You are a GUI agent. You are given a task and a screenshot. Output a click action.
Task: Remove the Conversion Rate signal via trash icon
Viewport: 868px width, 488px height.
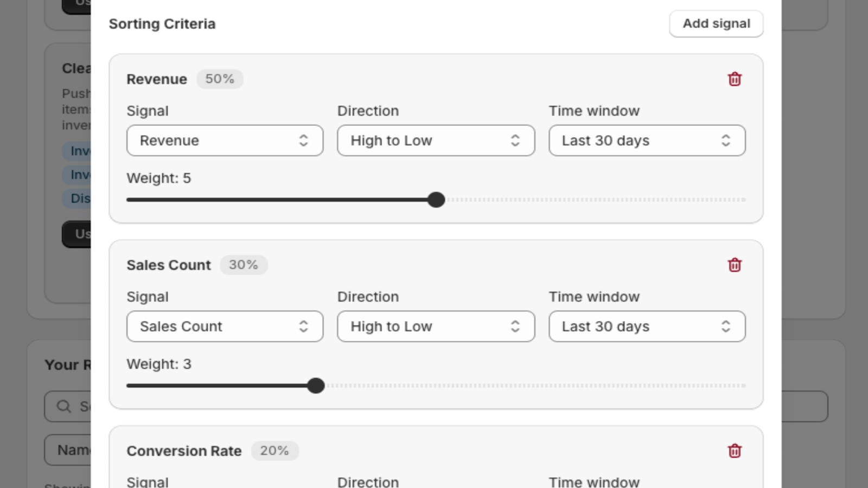pyautogui.click(x=735, y=451)
